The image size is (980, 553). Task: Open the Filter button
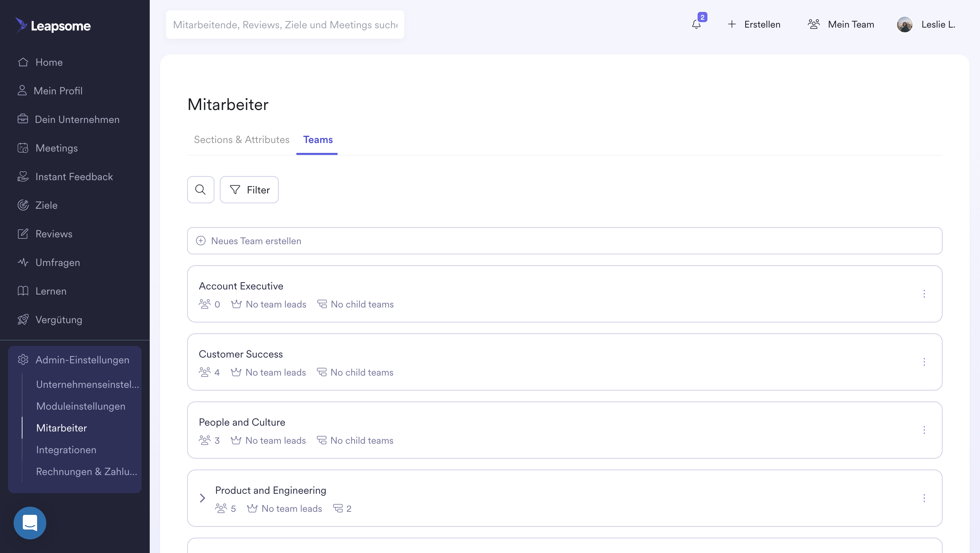point(249,190)
